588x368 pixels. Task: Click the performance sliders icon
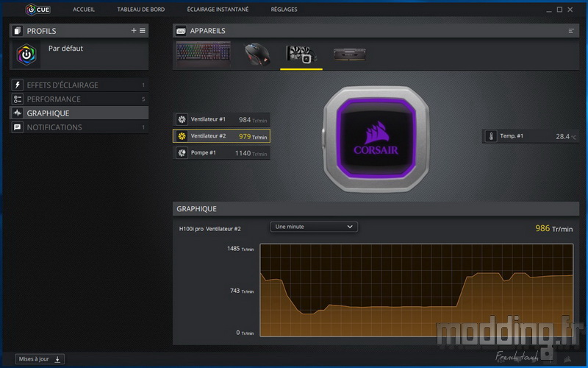click(x=17, y=99)
